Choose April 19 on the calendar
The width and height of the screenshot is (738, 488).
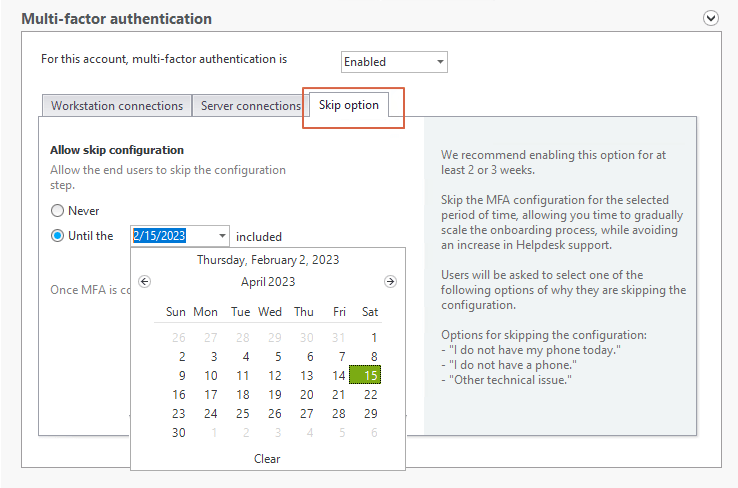[274, 394]
